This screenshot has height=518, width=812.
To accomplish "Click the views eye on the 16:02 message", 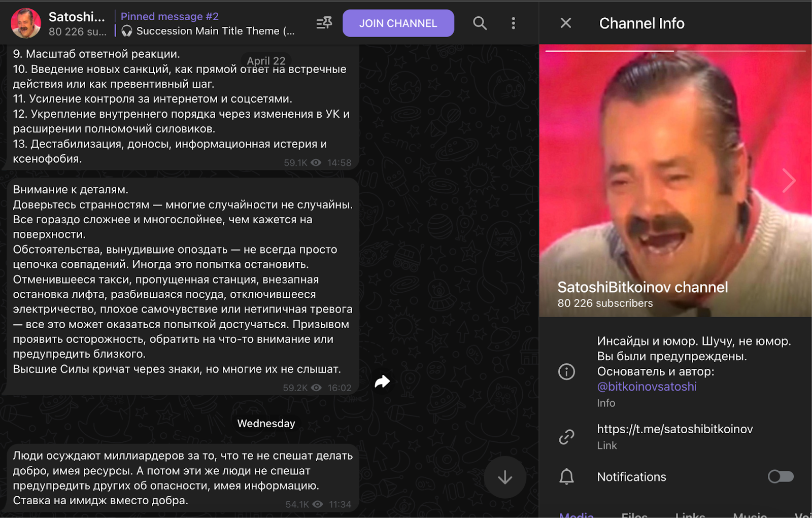I will tap(316, 388).
